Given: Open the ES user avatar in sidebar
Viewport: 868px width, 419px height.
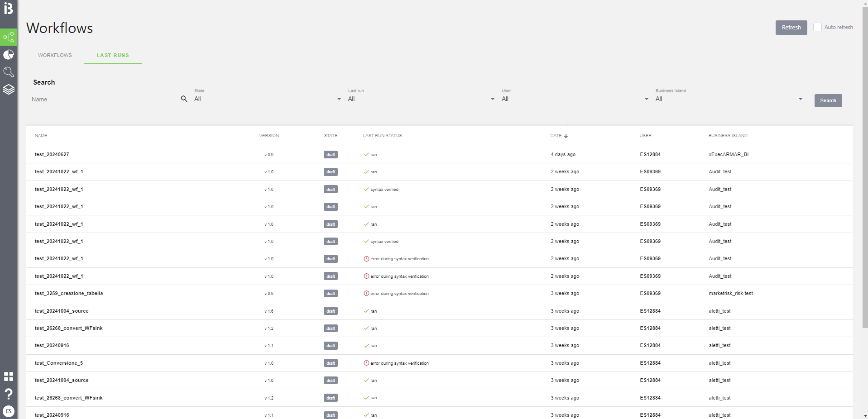Looking at the screenshot, I should click(8, 411).
